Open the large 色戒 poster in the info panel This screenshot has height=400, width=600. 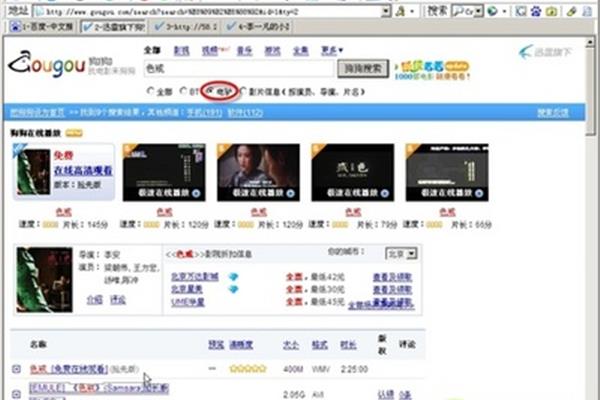(x=44, y=280)
